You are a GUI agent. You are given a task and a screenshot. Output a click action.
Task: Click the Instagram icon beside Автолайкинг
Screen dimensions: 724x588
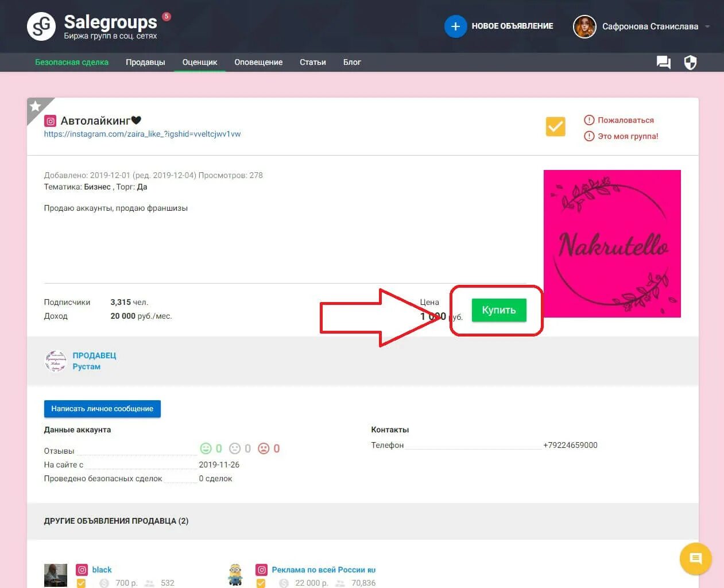(51, 121)
